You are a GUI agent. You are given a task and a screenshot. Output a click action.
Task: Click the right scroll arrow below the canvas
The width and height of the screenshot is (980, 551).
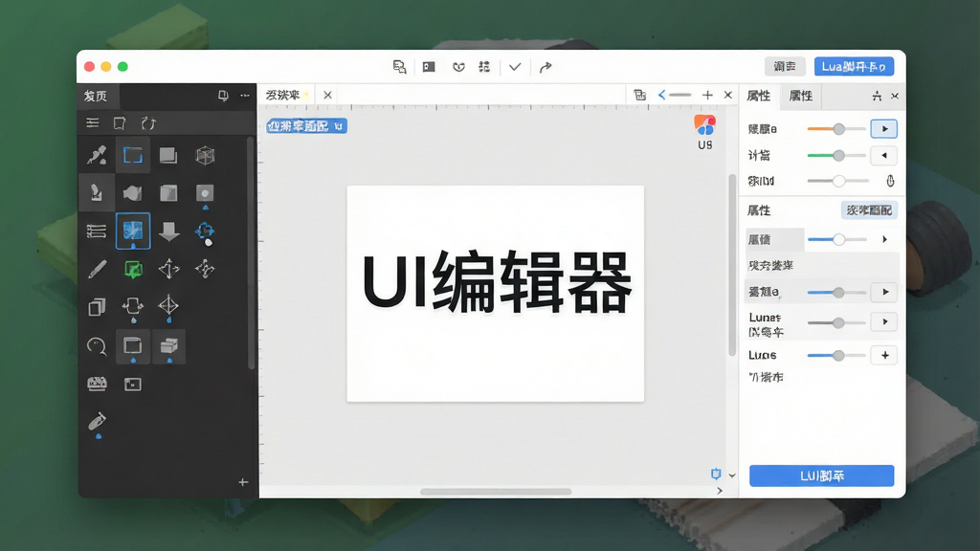click(720, 491)
